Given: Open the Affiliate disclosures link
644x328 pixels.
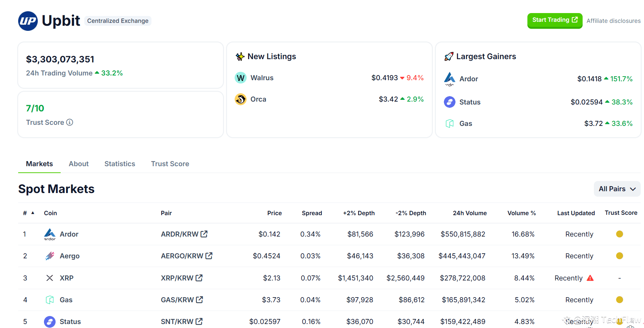Looking at the screenshot, I should pyautogui.click(x=613, y=21).
